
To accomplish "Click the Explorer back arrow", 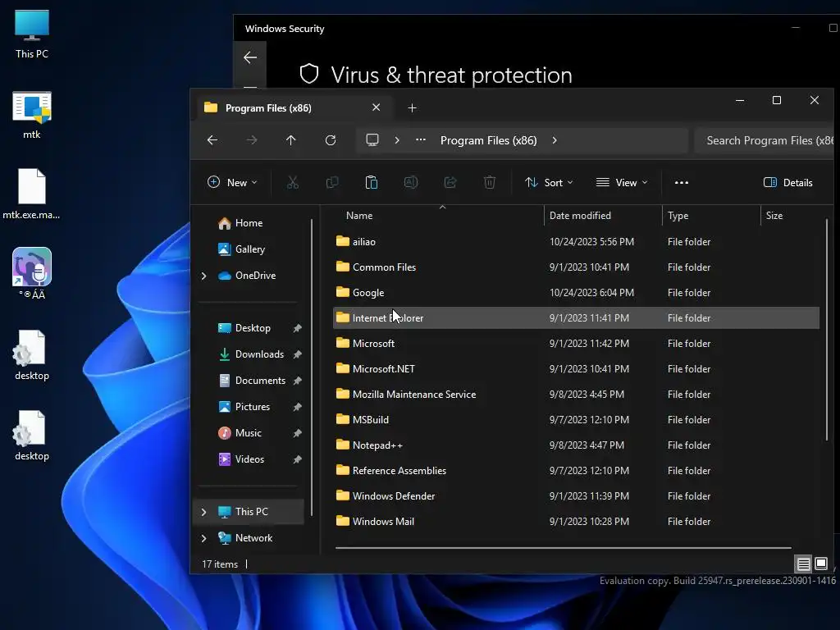I will [x=212, y=140].
